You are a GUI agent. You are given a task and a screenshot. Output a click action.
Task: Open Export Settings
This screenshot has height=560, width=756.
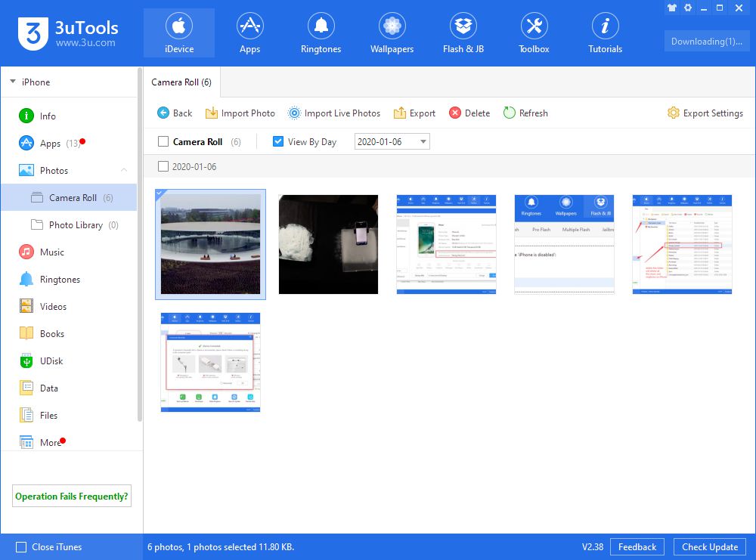[x=705, y=113]
